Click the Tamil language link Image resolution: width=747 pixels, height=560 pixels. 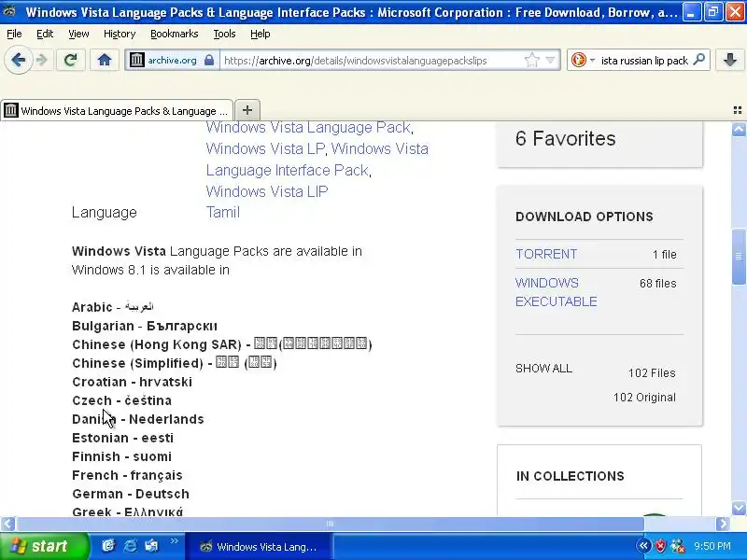222,213
